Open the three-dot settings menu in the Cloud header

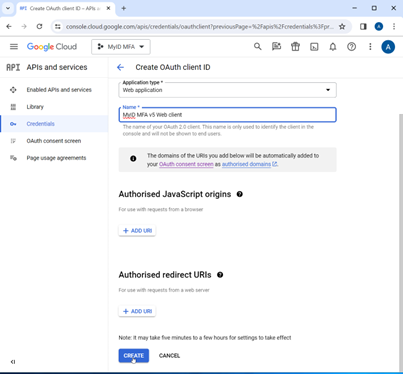point(370,47)
